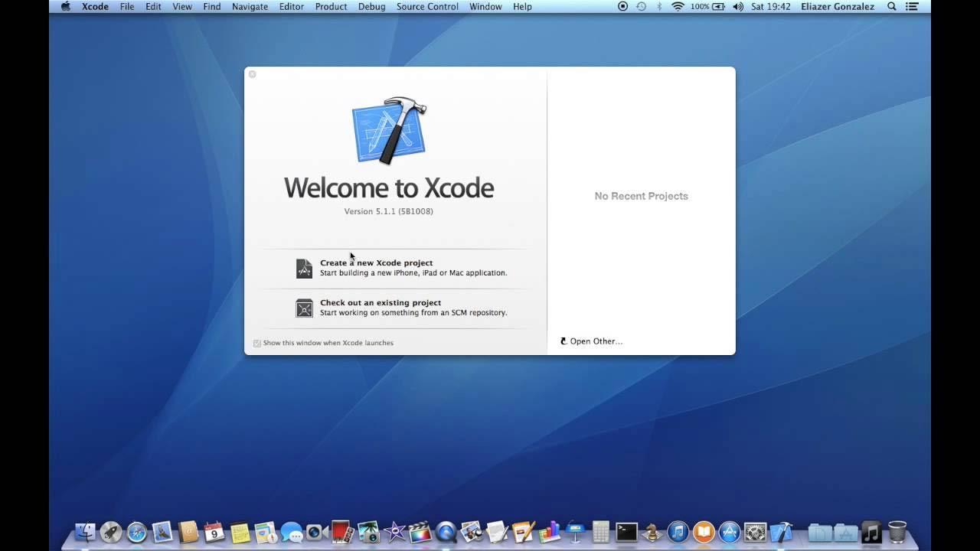This screenshot has height=551, width=980.
Task: Open Keynote podium icon in dock
Action: tap(575, 532)
